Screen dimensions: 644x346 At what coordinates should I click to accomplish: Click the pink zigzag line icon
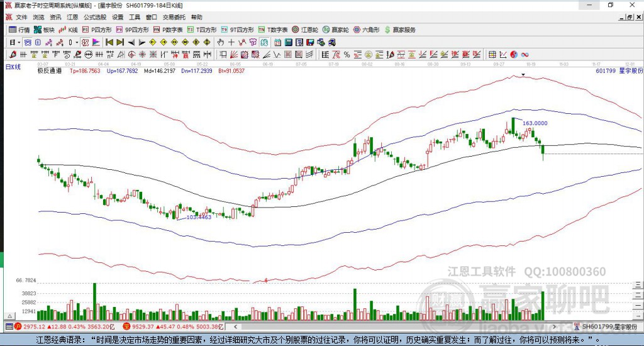pyautogui.click(x=49, y=42)
